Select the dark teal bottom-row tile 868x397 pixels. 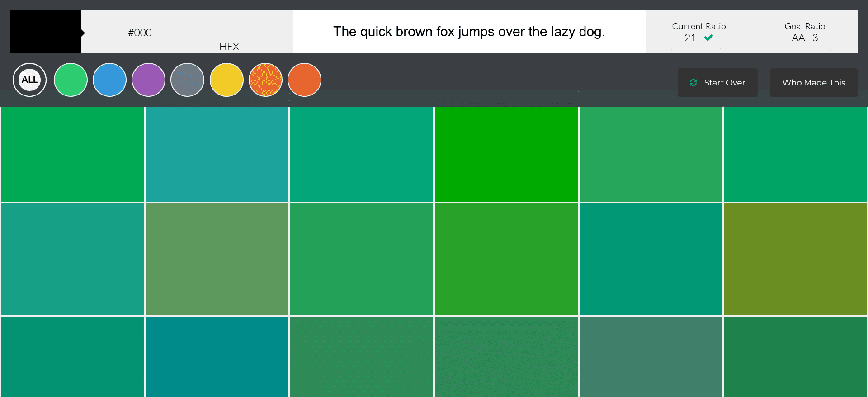217,357
